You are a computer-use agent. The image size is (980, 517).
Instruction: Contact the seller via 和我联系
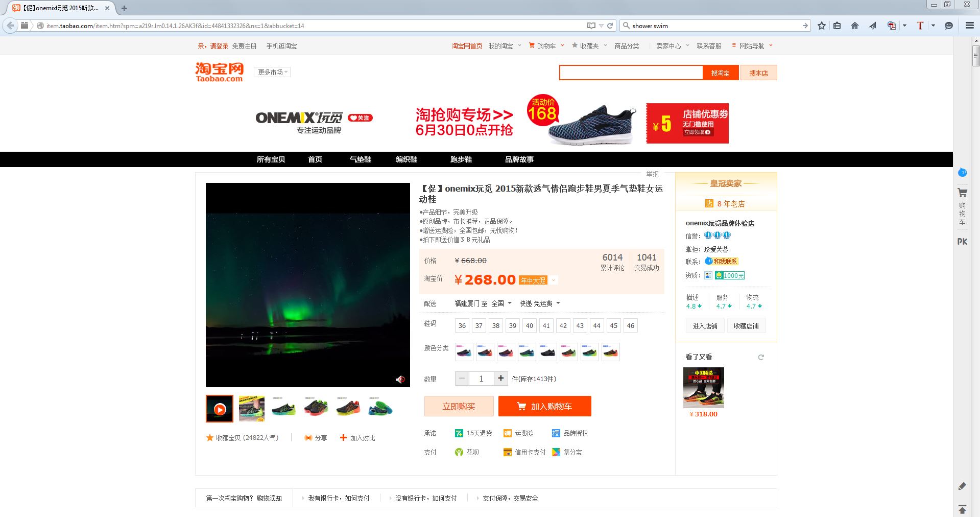722,261
